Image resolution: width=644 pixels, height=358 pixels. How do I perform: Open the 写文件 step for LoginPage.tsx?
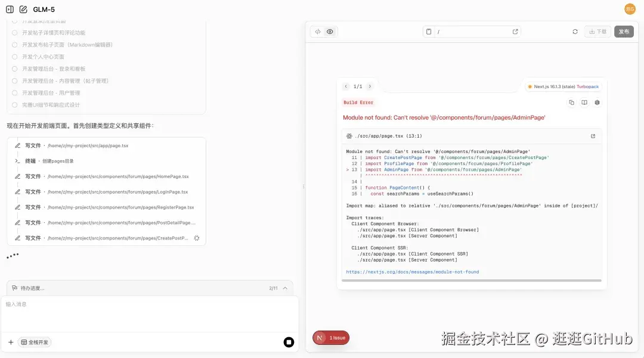coord(106,192)
